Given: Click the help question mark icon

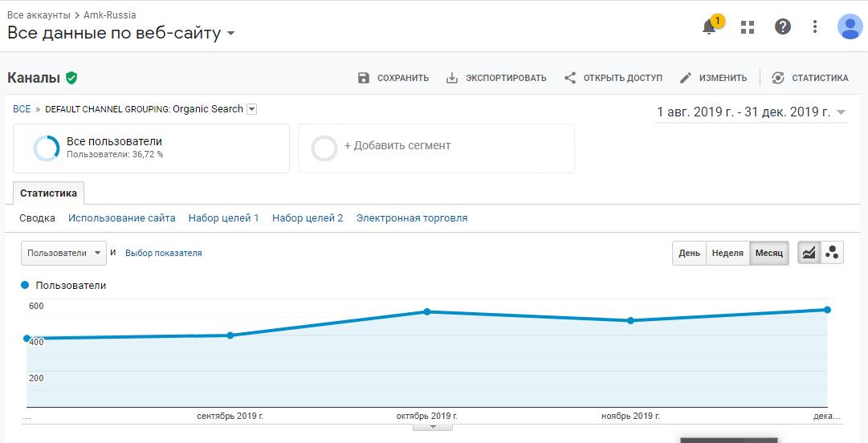Looking at the screenshot, I should [x=782, y=26].
